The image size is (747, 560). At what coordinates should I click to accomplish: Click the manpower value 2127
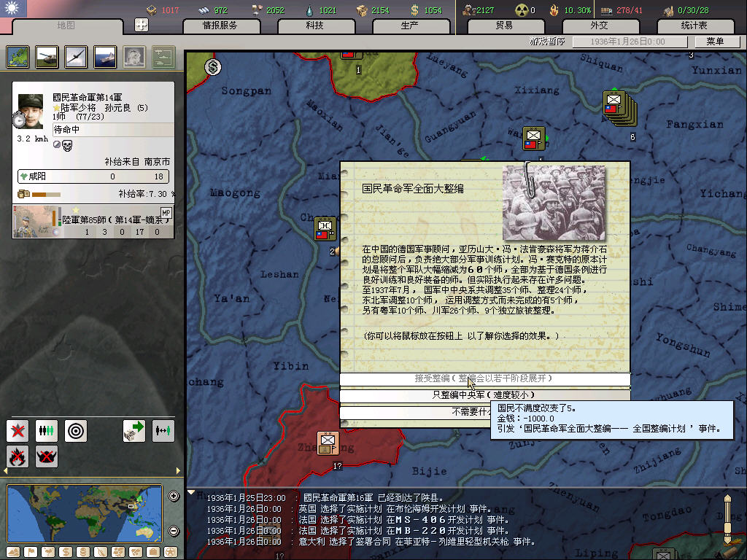[x=485, y=10]
